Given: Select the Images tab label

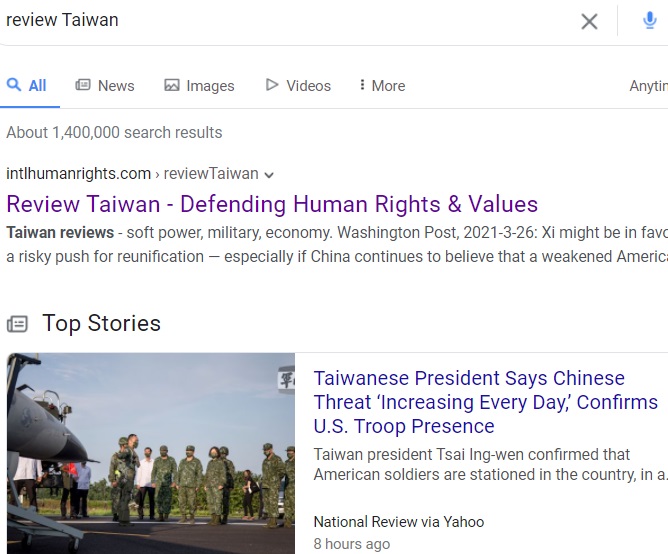Looking at the screenshot, I should point(210,86).
